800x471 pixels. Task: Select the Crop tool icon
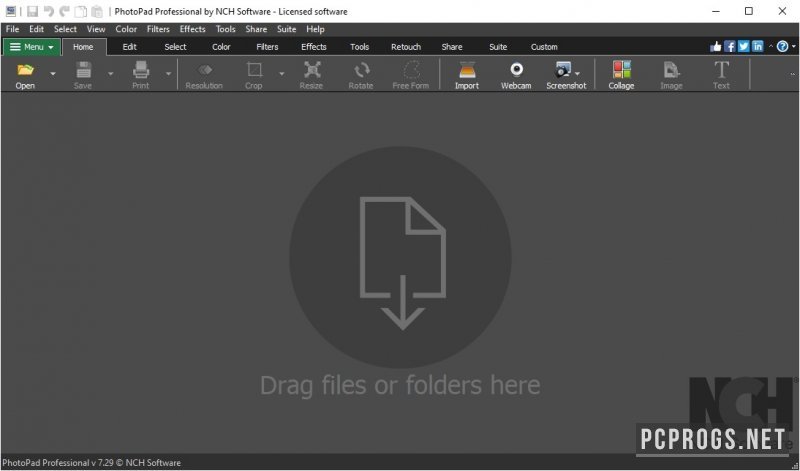[254, 69]
